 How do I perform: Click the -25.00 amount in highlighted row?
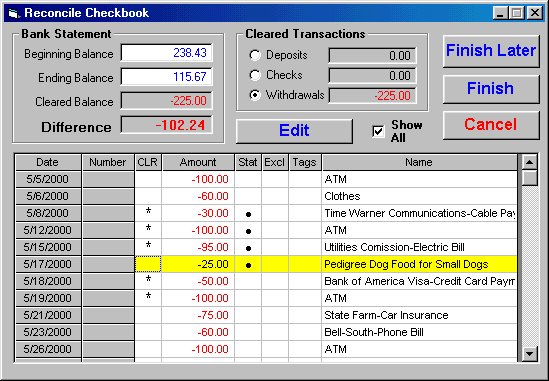pyautogui.click(x=198, y=264)
